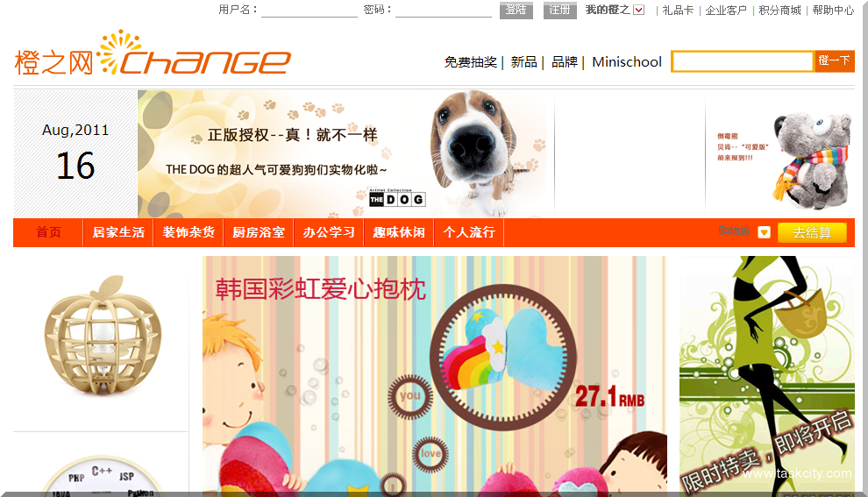868x497 pixels.
Task: Click the 橙之网 Change logo
Action: click(x=153, y=54)
